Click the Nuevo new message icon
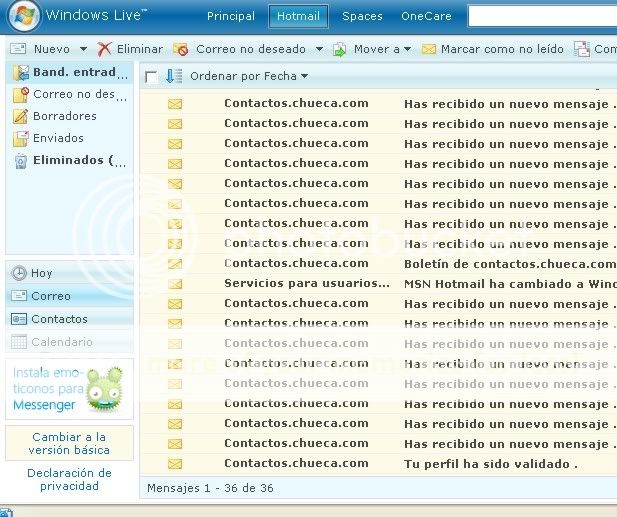The width and height of the screenshot is (617, 517). [x=18, y=49]
